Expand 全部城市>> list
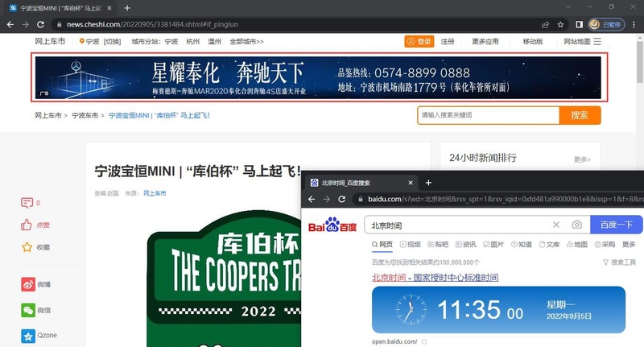Viewport: 644px width, 347px height. click(246, 42)
